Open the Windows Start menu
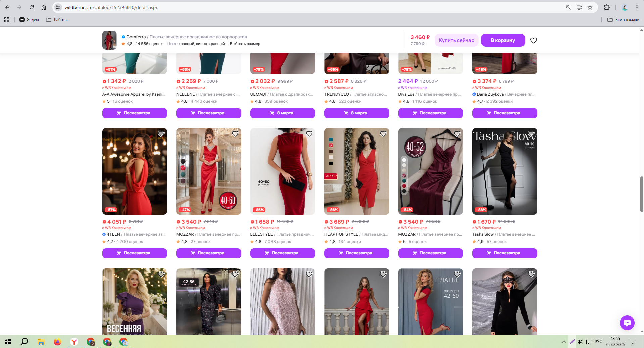The height and width of the screenshot is (348, 644). (8, 342)
